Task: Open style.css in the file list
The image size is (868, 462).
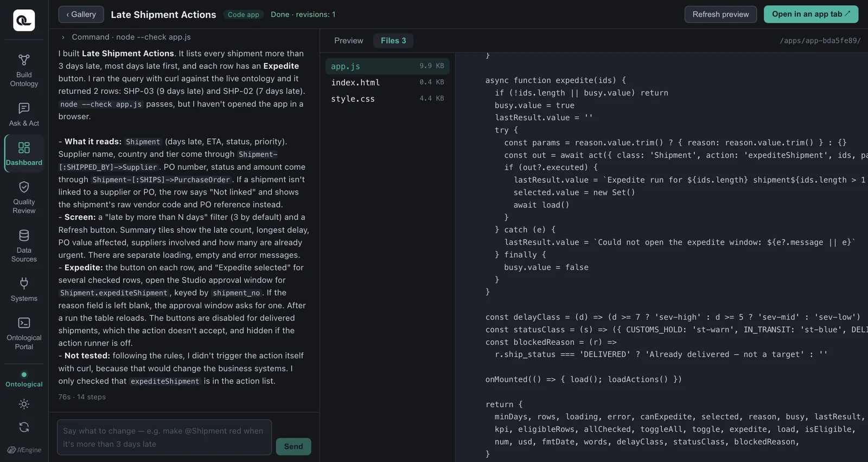Action: tap(387, 99)
